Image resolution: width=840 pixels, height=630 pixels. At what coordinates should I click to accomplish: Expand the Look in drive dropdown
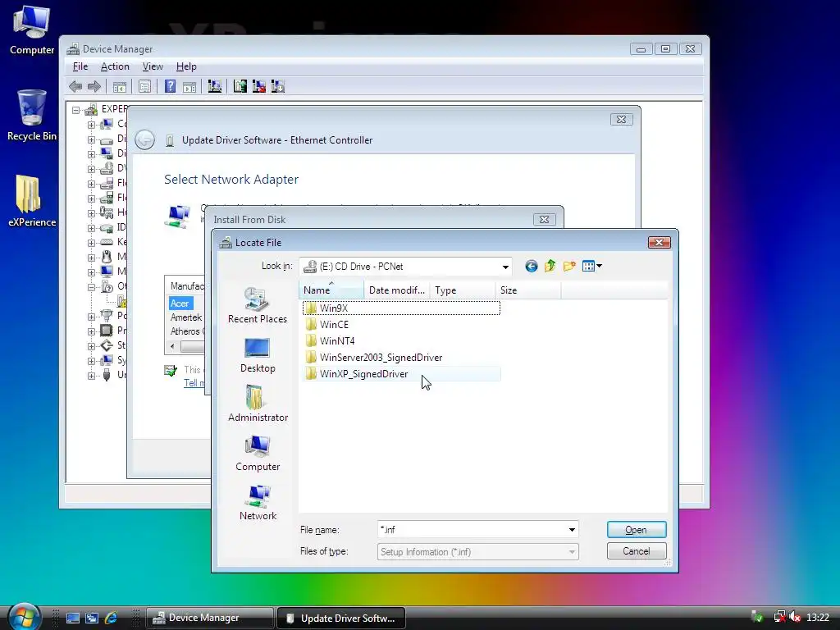coord(505,267)
